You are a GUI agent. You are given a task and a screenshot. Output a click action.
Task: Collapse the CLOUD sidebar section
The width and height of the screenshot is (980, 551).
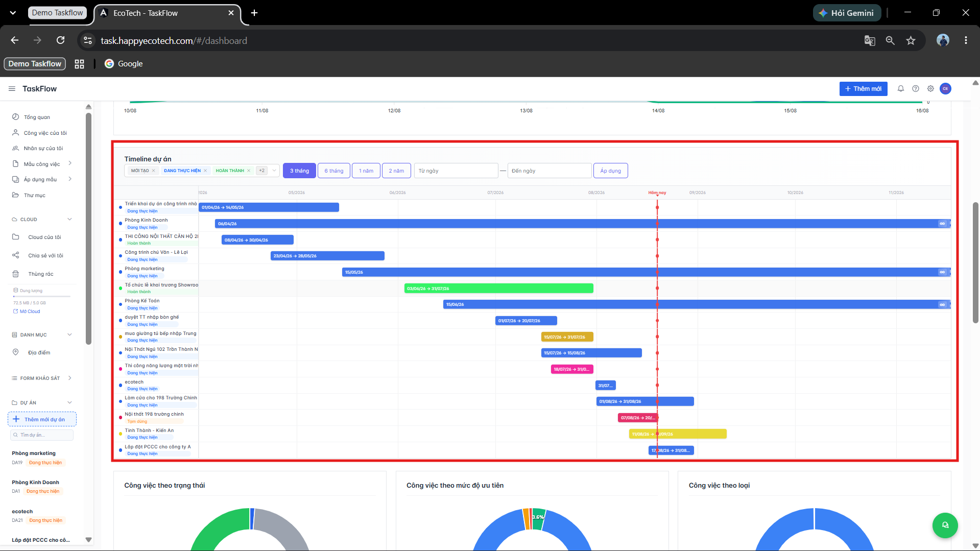[x=69, y=220]
